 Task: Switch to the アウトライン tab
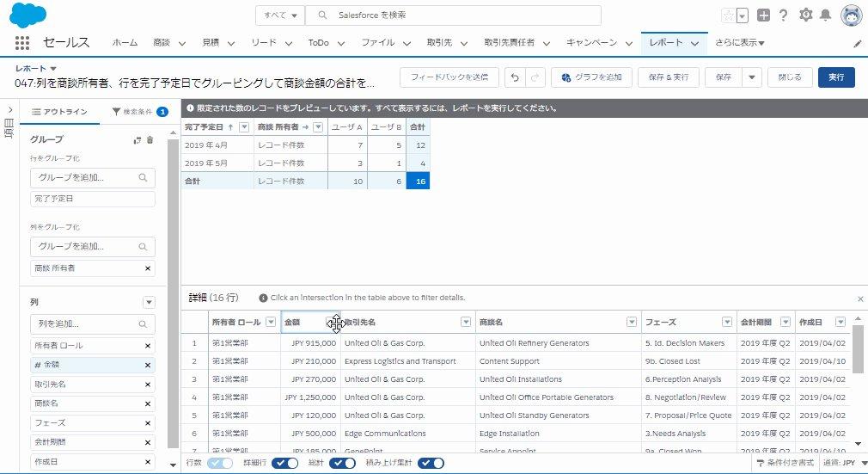click(60, 112)
